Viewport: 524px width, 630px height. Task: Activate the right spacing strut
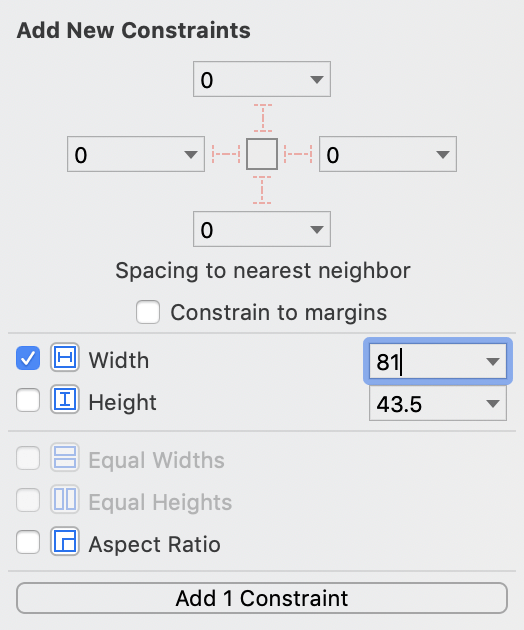tap(298, 154)
